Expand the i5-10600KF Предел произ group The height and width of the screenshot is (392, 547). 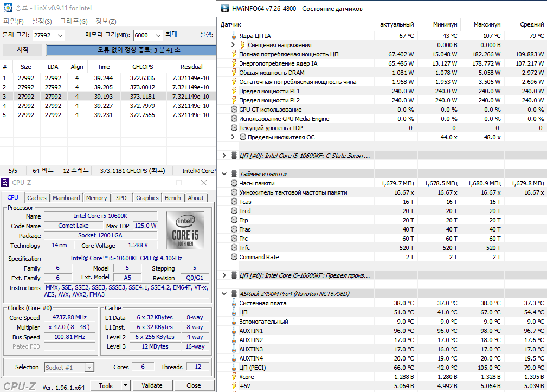tap(224, 275)
